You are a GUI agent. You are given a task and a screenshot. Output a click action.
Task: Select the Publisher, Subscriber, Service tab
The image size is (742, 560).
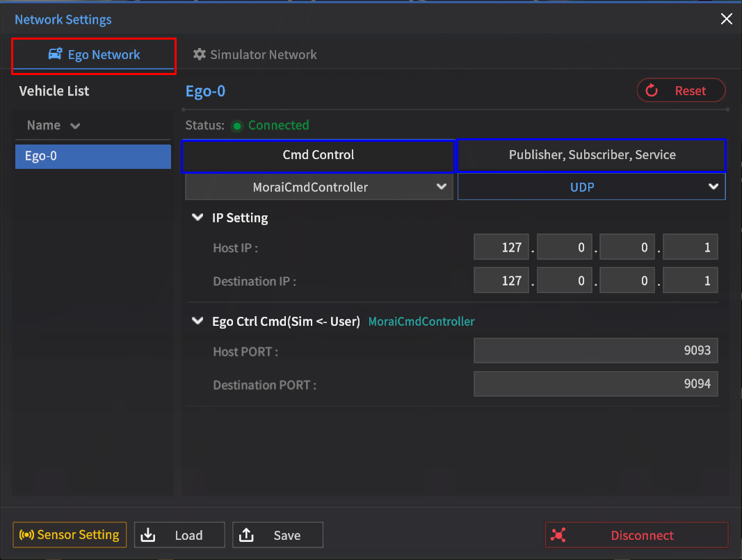point(592,155)
